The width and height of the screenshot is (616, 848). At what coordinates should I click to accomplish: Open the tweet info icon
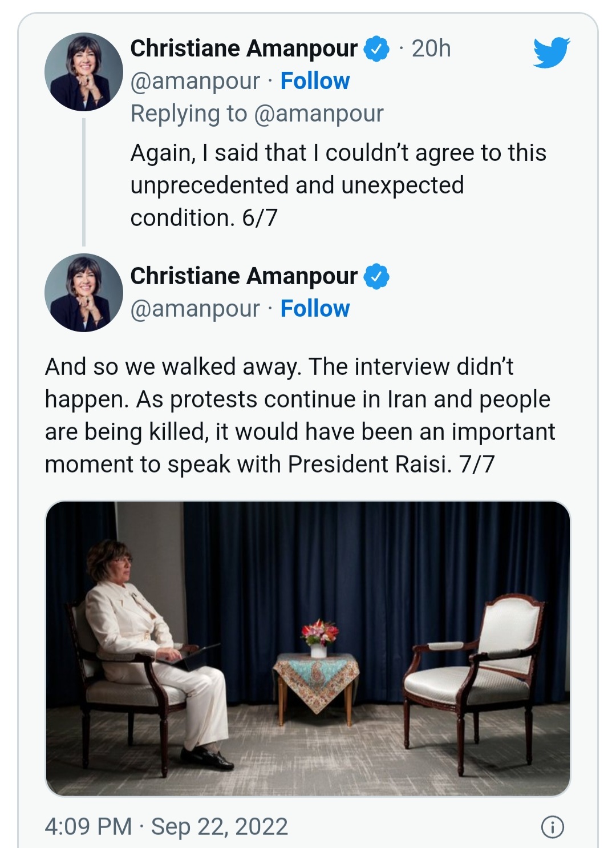tap(552, 826)
